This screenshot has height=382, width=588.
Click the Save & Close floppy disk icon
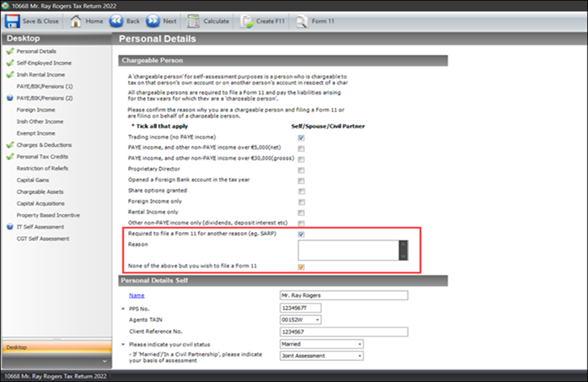pos(13,21)
